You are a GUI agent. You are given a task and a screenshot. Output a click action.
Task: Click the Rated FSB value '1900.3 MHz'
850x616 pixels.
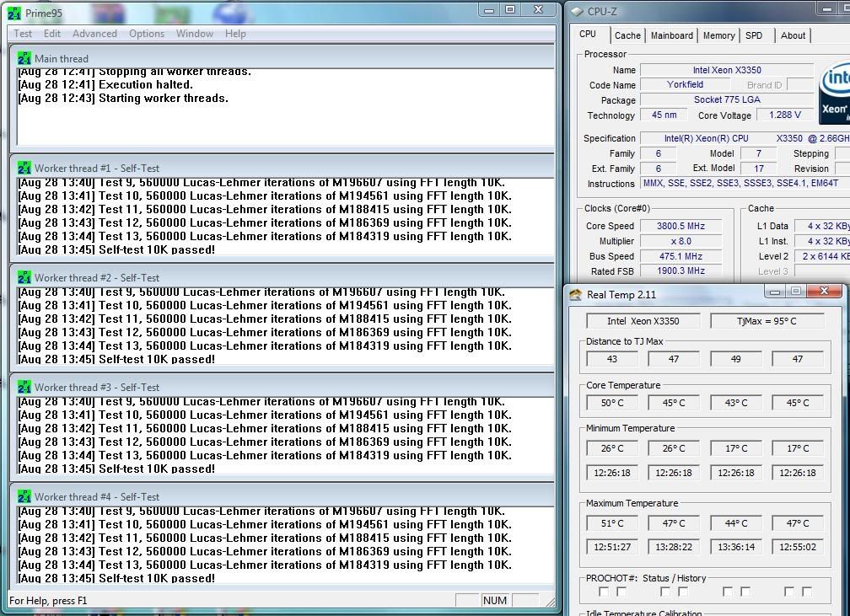click(x=681, y=271)
